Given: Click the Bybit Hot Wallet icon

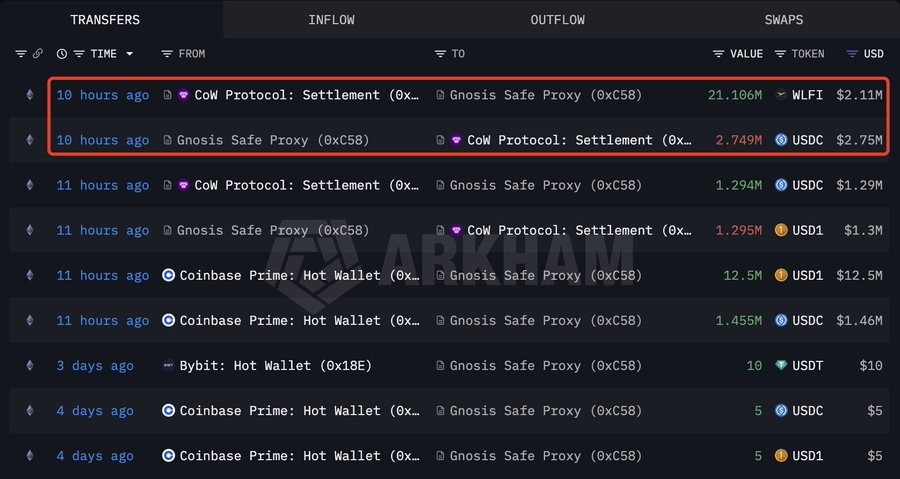Looking at the screenshot, I should point(168,366).
